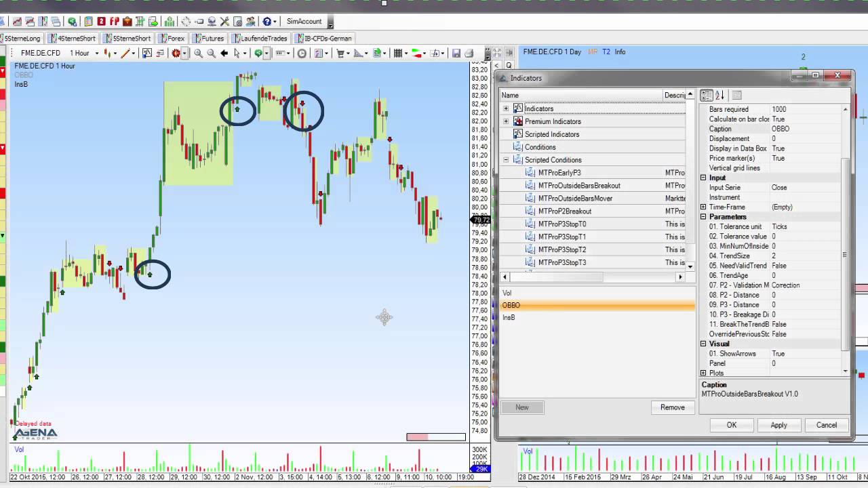Open the LaufendeTrades tab
868x488 pixels.
[259, 39]
